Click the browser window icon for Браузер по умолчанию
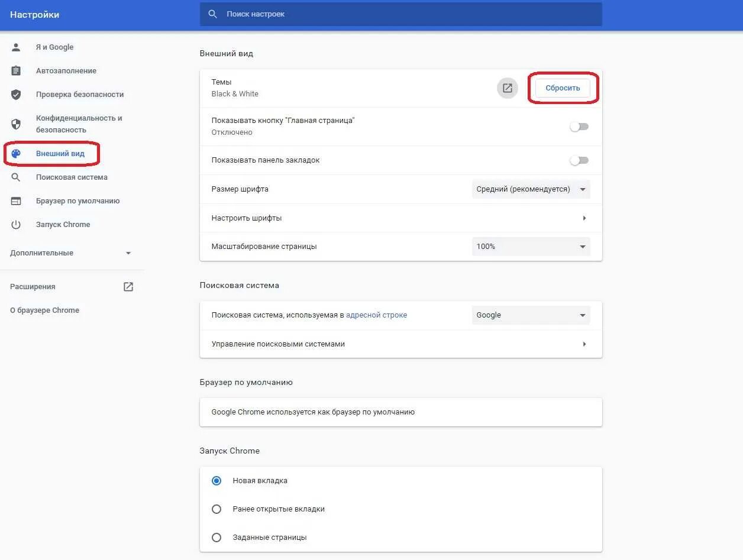The height and width of the screenshot is (560, 743). tap(16, 201)
